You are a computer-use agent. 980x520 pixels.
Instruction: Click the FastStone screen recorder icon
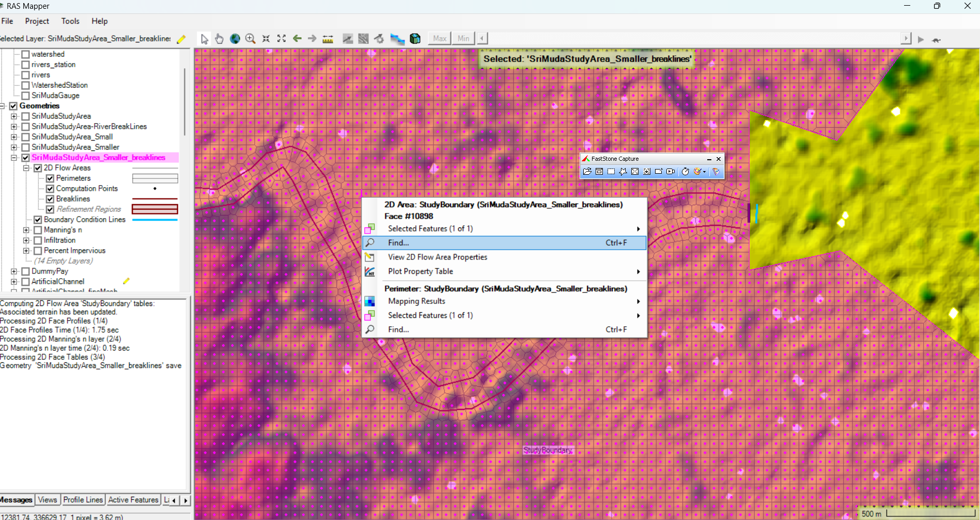coord(671,172)
